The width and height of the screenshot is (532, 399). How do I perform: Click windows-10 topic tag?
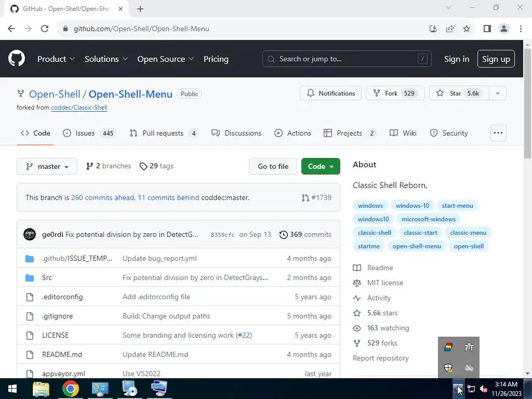412,206
